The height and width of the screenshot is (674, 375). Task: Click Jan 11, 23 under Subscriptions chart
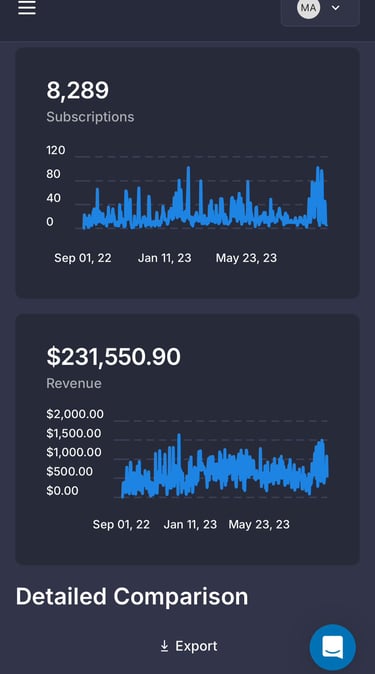coord(165,258)
